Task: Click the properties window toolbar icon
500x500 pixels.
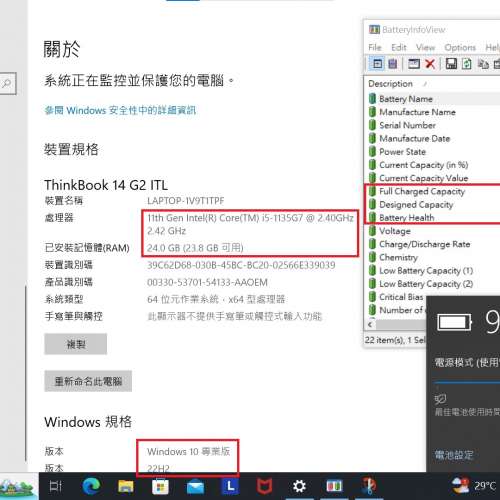Action: tap(414, 63)
